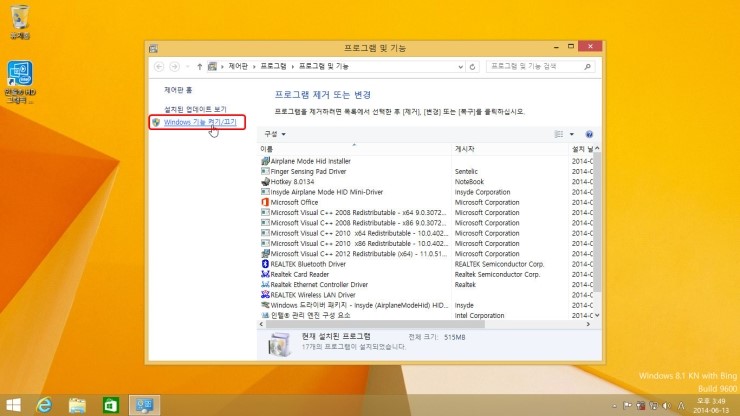Click the search magnifier icon
This screenshot has width=740, height=416.
pos(588,67)
